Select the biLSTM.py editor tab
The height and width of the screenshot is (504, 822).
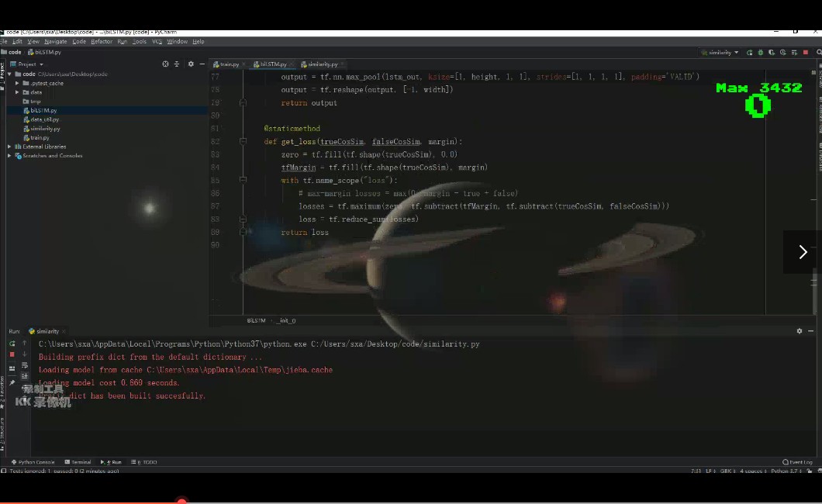[x=273, y=64]
